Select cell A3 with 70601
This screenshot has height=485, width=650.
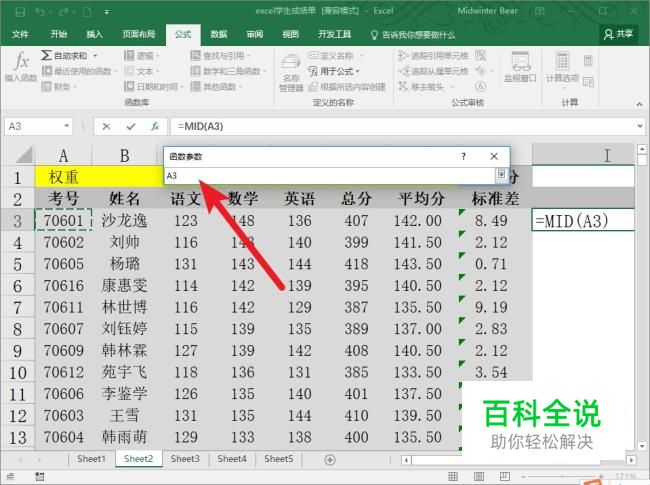tap(63, 220)
